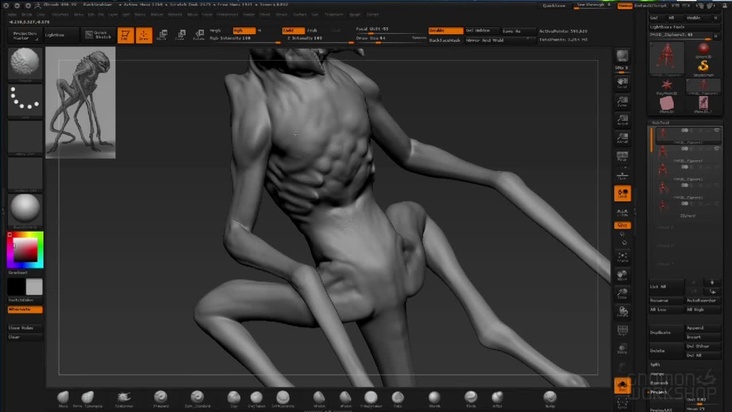This screenshot has width=732, height=412.
Task: Select the TrimDynamic brush
Action: coord(371,398)
